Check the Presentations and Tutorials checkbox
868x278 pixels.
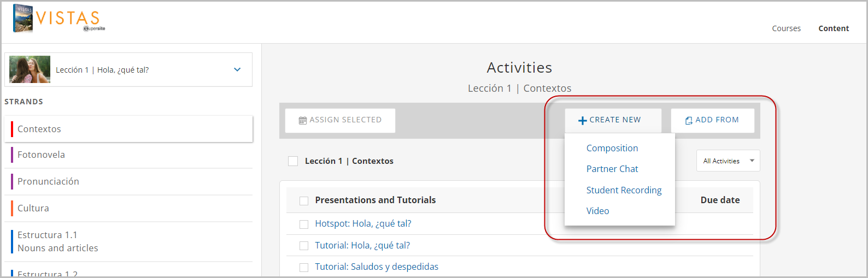coord(304,201)
